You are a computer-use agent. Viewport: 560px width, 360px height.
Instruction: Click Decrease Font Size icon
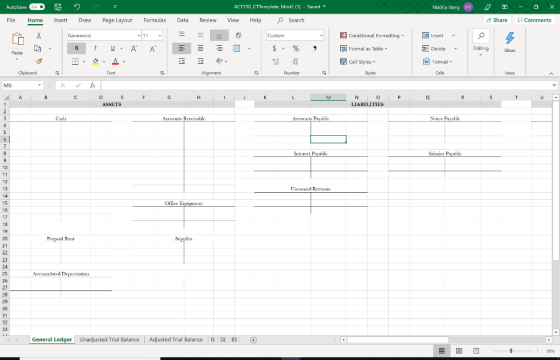point(153,48)
